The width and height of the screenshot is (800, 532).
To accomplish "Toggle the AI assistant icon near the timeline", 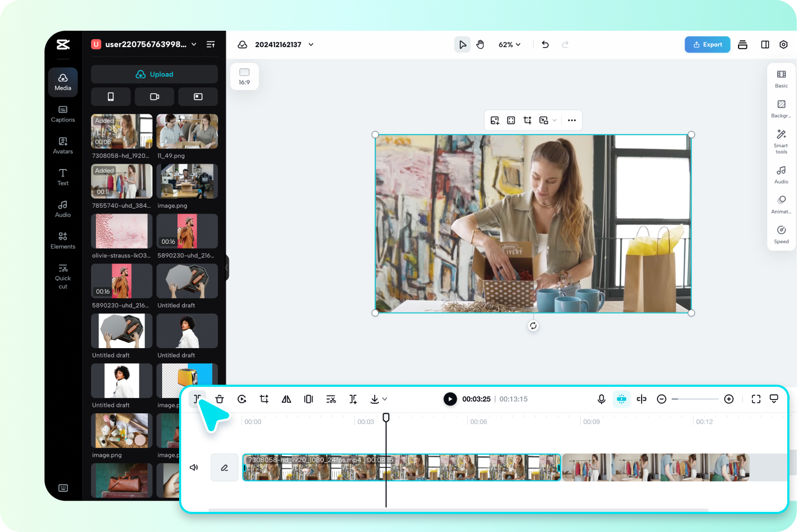I will click(621, 398).
